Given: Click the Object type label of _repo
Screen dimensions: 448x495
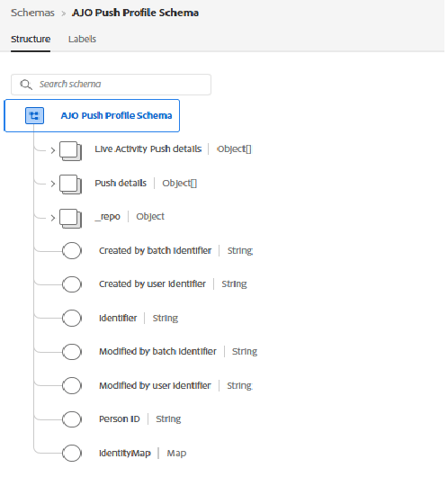Looking at the screenshot, I should click(150, 217).
